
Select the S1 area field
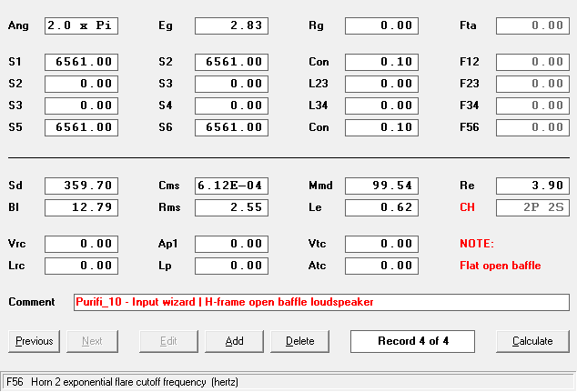coord(81,62)
